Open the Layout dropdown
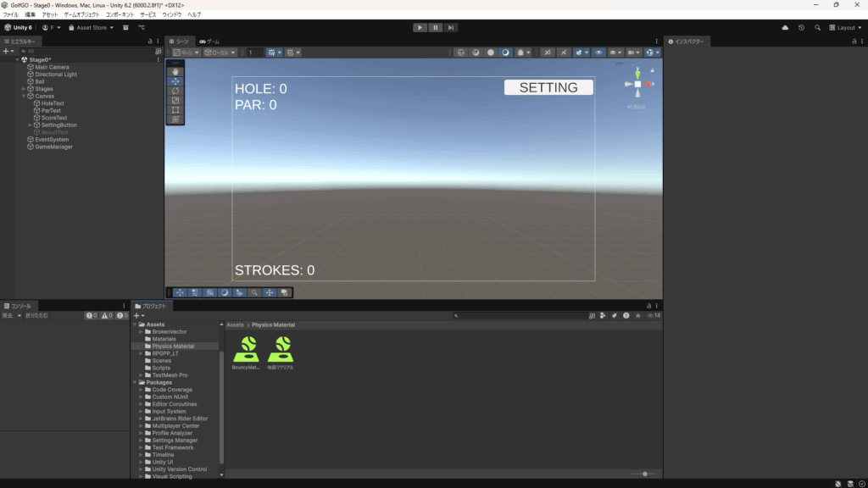This screenshot has width=868, height=488. 845,27
